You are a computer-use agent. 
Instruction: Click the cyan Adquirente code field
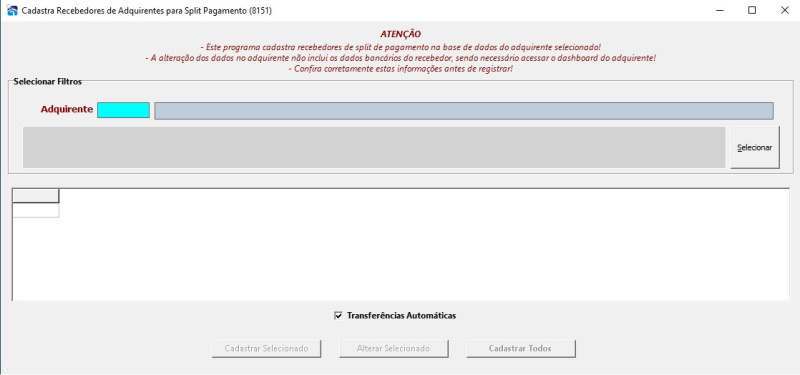[x=123, y=110]
